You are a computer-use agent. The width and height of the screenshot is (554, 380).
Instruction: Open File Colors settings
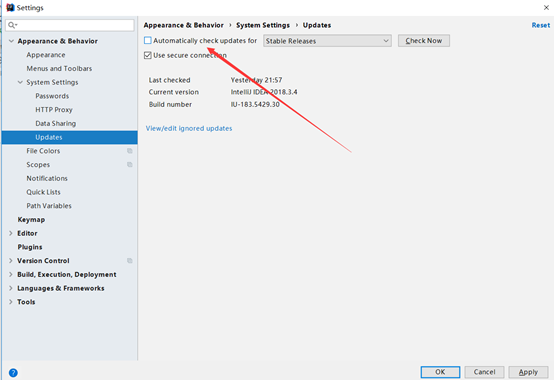click(x=43, y=151)
